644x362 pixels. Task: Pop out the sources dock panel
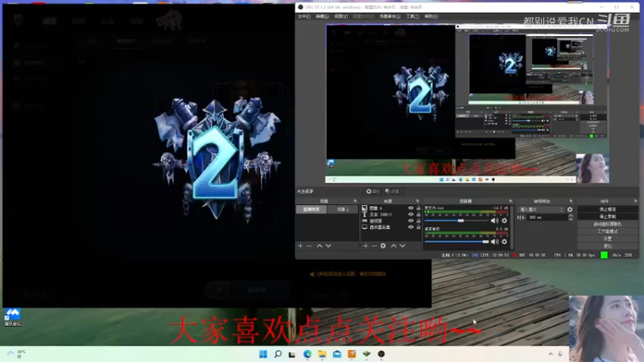pos(418,201)
